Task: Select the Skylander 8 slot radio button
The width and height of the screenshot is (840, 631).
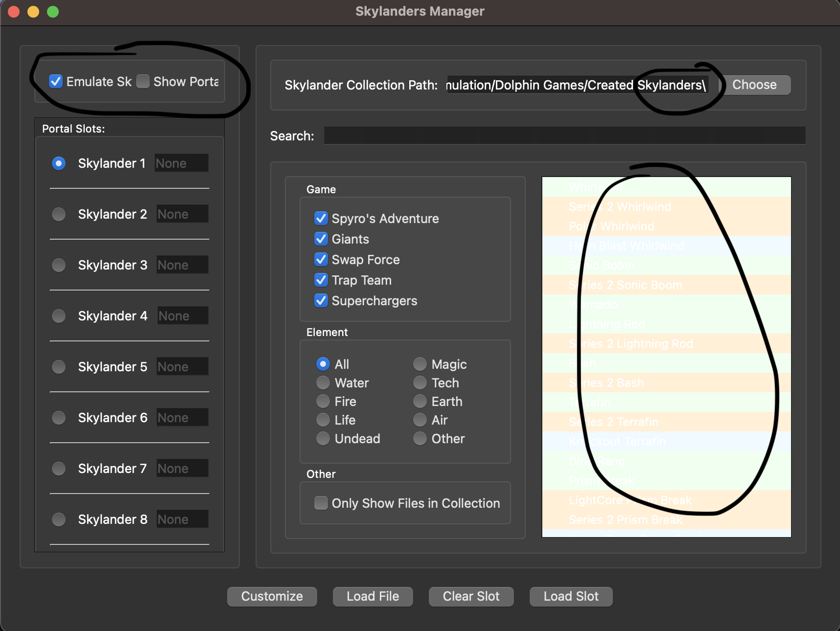Action: (59, 519)
